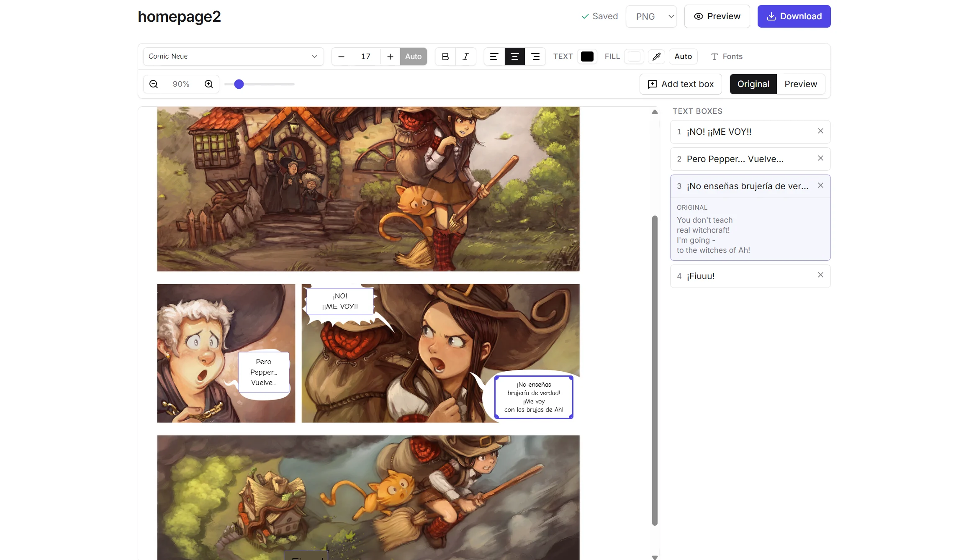
Task: Click the Auto fill button
Action: tap(683, 57)
